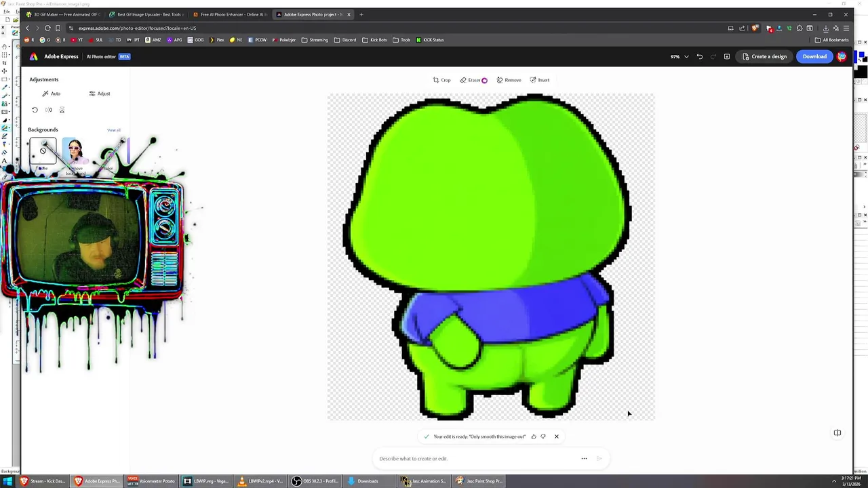The image size is (868, 488).
Task: Open Jasc Paint Shop Pro from taskbar
Action: 479,481
